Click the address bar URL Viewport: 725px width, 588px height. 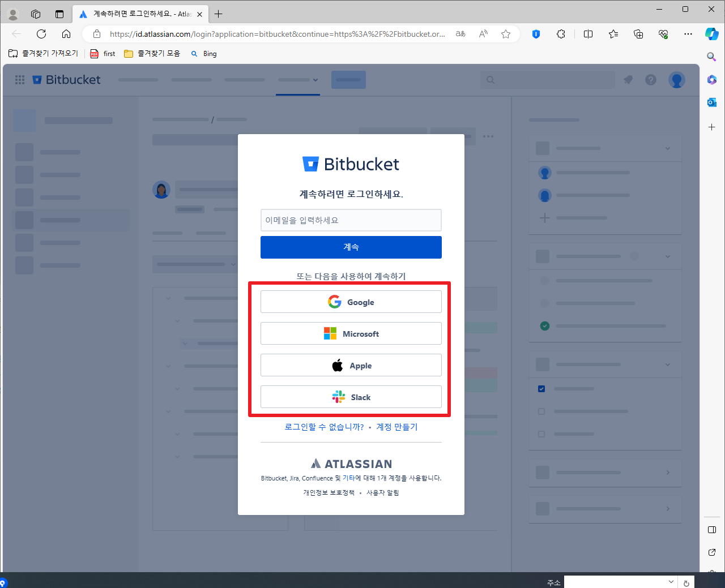tap(278, 34)
